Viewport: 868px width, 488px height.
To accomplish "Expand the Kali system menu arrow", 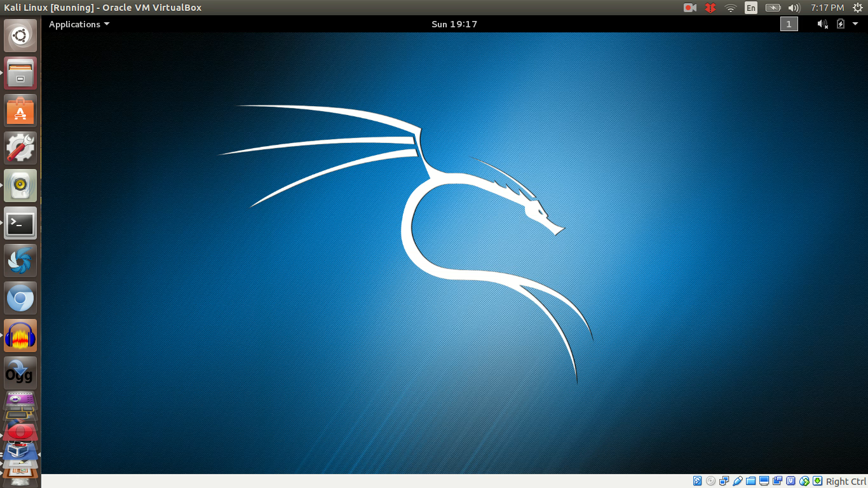I will 855,24.
